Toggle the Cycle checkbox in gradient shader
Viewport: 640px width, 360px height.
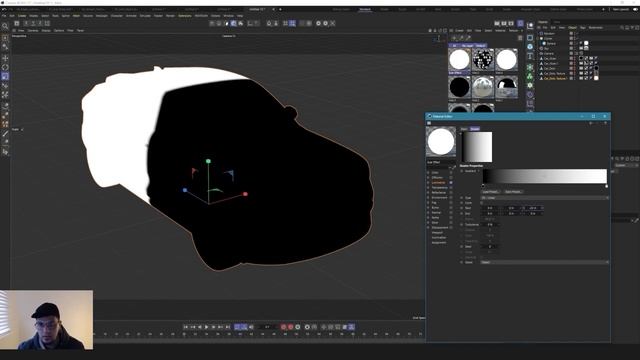click(482, 202)
